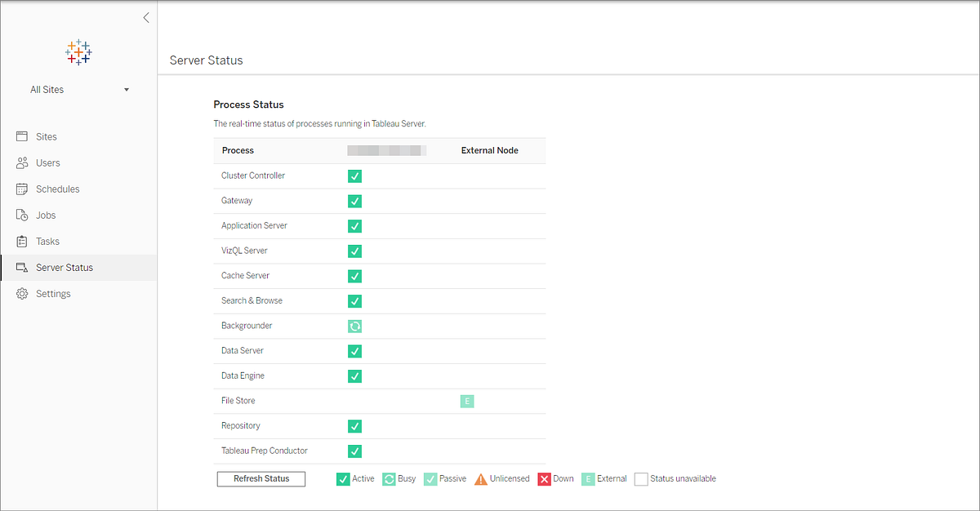Click the Tableau logo above All Sites

coord(78,51)
